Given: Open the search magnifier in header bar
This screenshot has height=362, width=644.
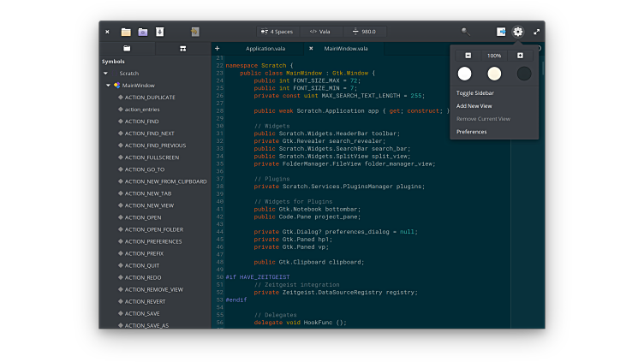Looking at the screenshot, I should (x=466, y=32).
